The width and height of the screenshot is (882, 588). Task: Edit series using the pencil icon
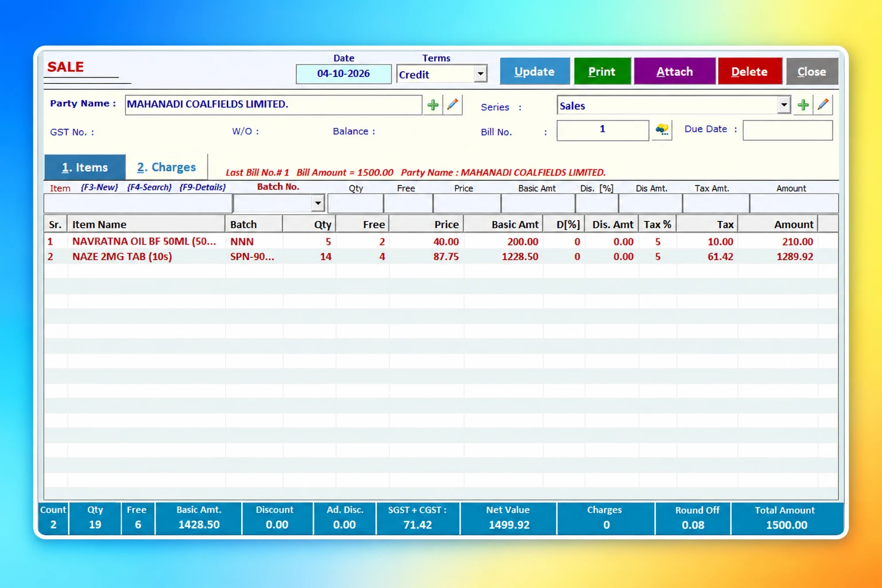coord(823,105)
